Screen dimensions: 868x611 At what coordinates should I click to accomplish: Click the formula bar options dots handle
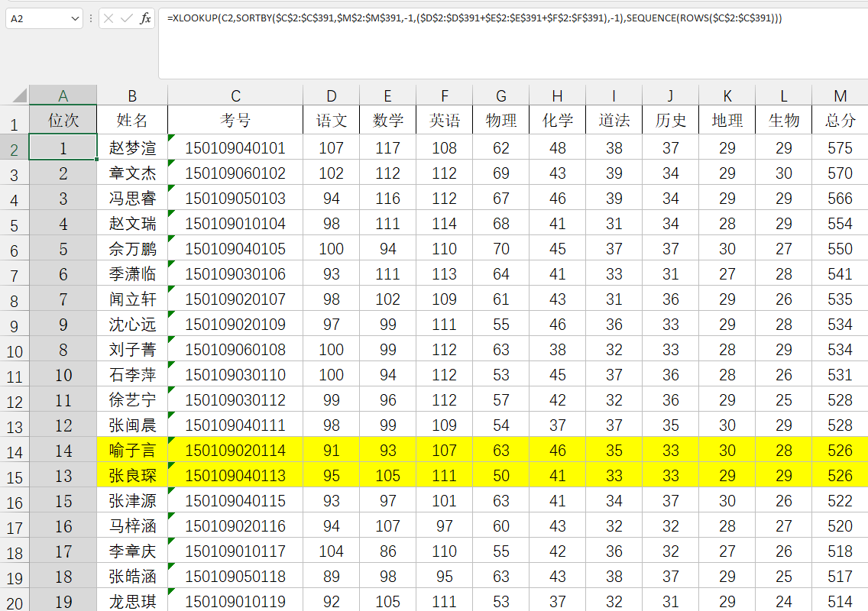91,19
